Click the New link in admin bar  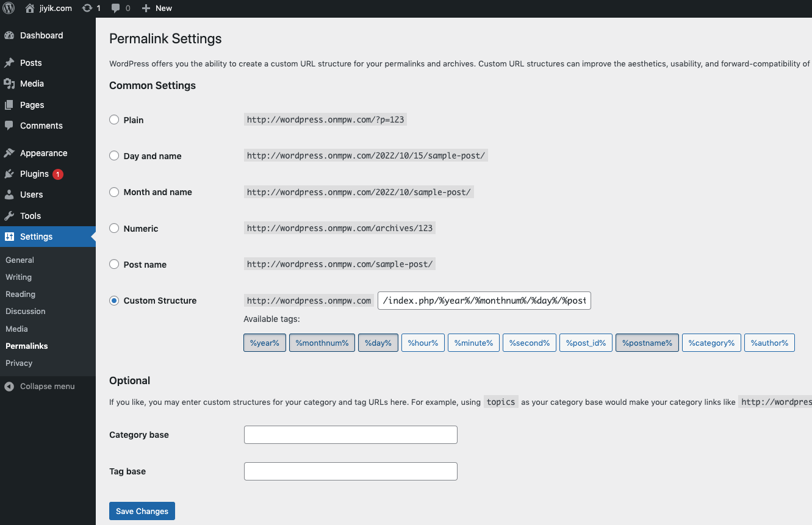pyautogui.click(x=163, y=9)
